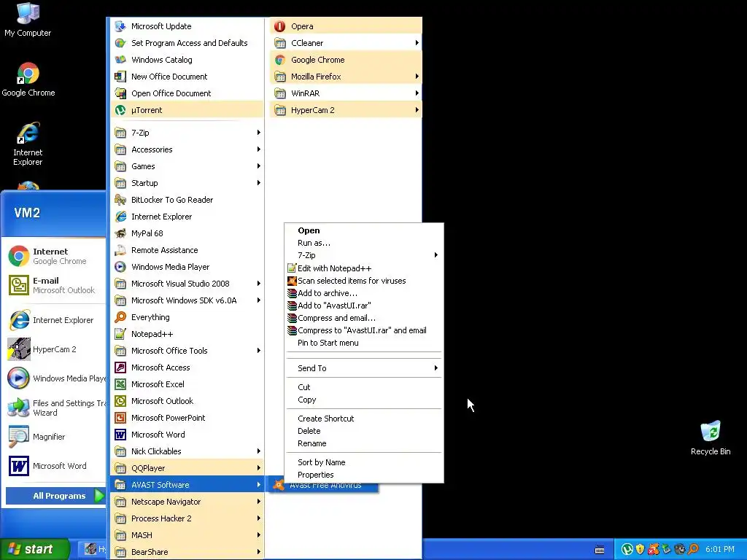Choose Rename in context menu

[363, 443]
